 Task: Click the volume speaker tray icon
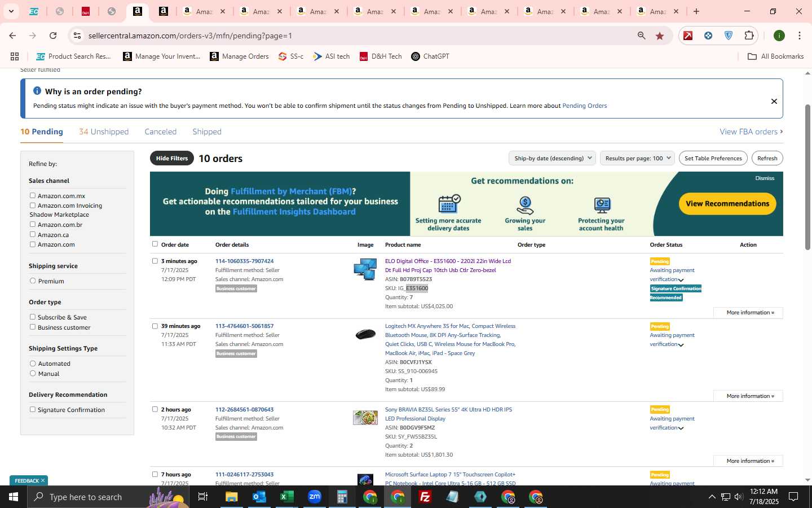point(739,497)
